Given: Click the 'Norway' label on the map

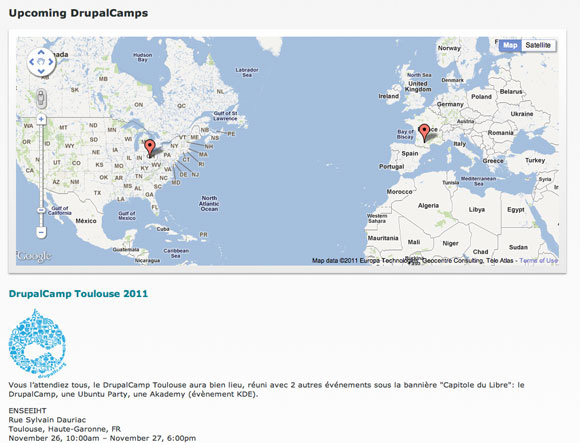Looking at the screenshot, I should click(449, 48).
